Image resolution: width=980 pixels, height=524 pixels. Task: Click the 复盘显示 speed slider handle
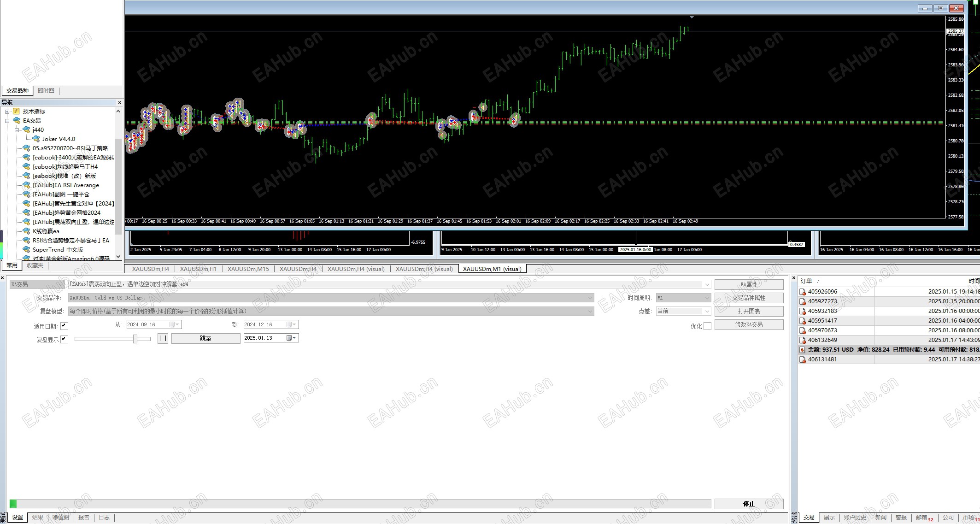click(x=135, y=339)
